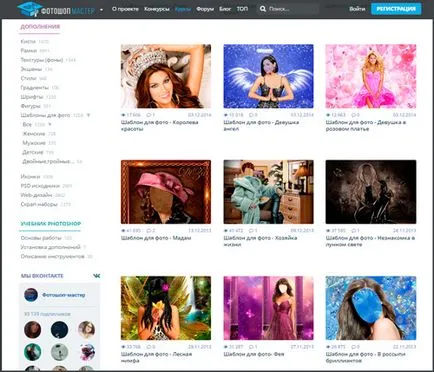
Task: Open the Хозяйка жизни template thumbnail
Action: pyautogui.click(x=268, y=192)
